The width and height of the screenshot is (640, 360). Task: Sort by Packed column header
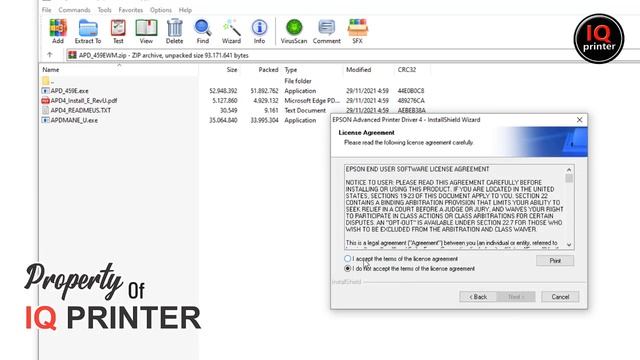pyautogui.click(x=268, y=70)
